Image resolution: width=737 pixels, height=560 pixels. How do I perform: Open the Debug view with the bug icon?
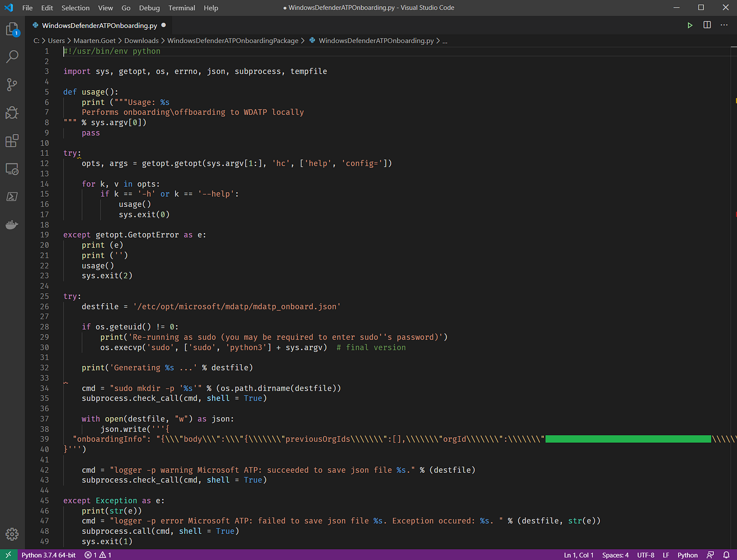click(12, 112)
